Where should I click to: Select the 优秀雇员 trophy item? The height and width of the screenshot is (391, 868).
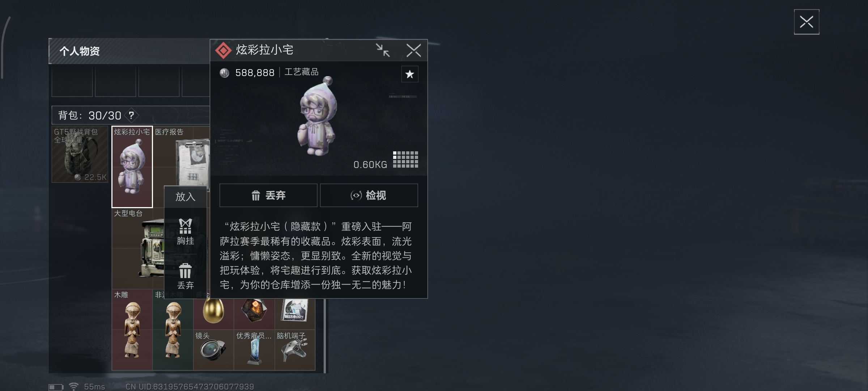click(254, 350)
